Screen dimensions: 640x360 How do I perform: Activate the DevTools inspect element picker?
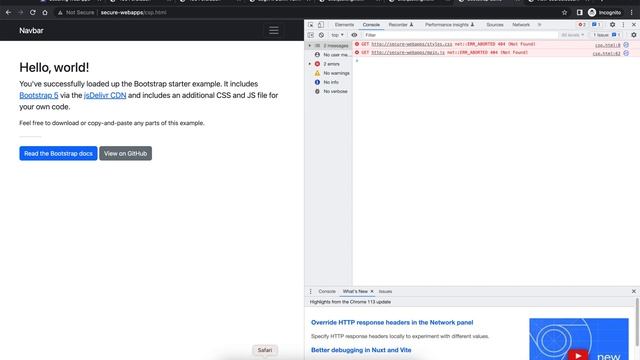[311, 25]
